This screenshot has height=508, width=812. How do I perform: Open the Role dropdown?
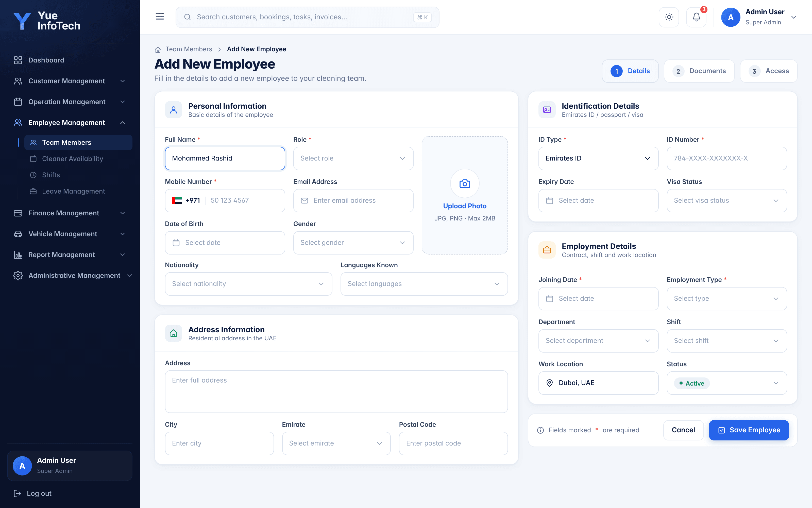tap(353, 158)
